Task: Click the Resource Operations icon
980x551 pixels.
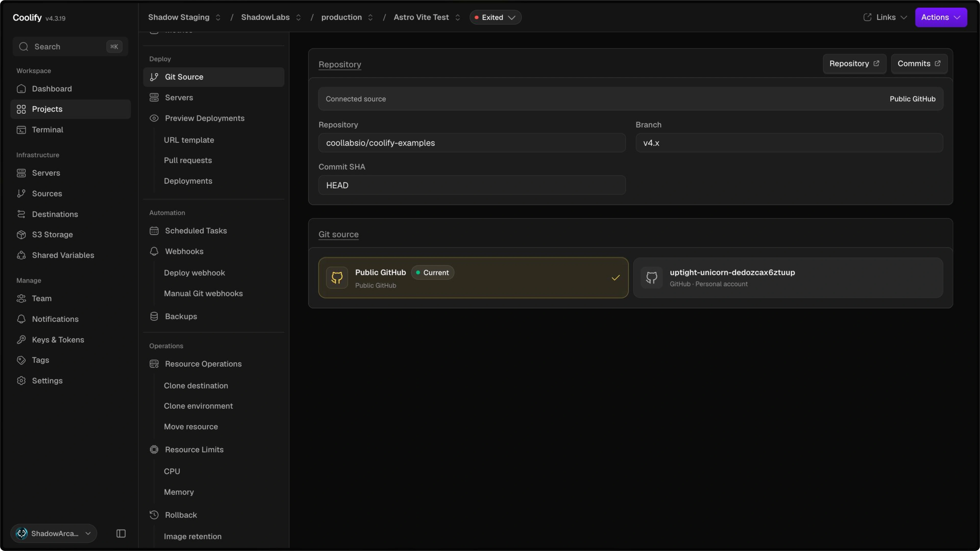Action: (154, 364)
